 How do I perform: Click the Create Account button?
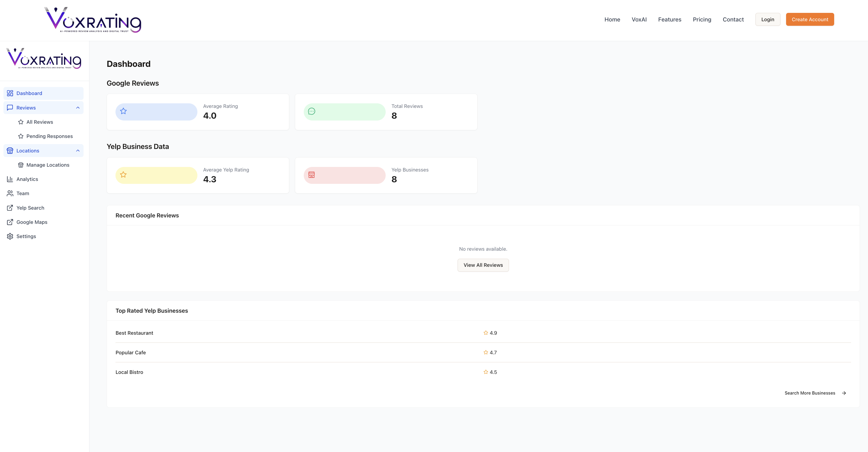coord(810,20)
